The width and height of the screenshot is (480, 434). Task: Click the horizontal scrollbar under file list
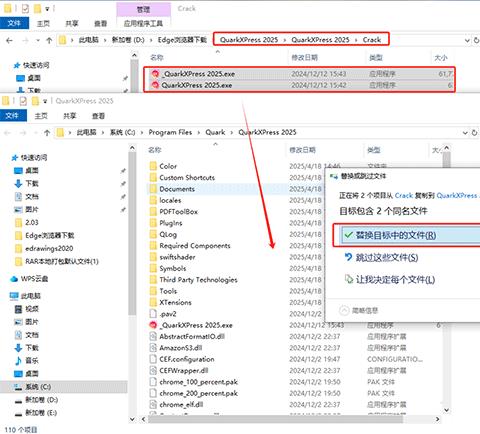[275, 419]
